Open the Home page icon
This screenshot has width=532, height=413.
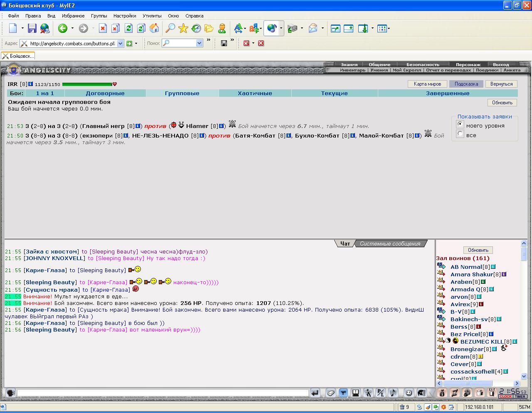(x=154, y=28)
